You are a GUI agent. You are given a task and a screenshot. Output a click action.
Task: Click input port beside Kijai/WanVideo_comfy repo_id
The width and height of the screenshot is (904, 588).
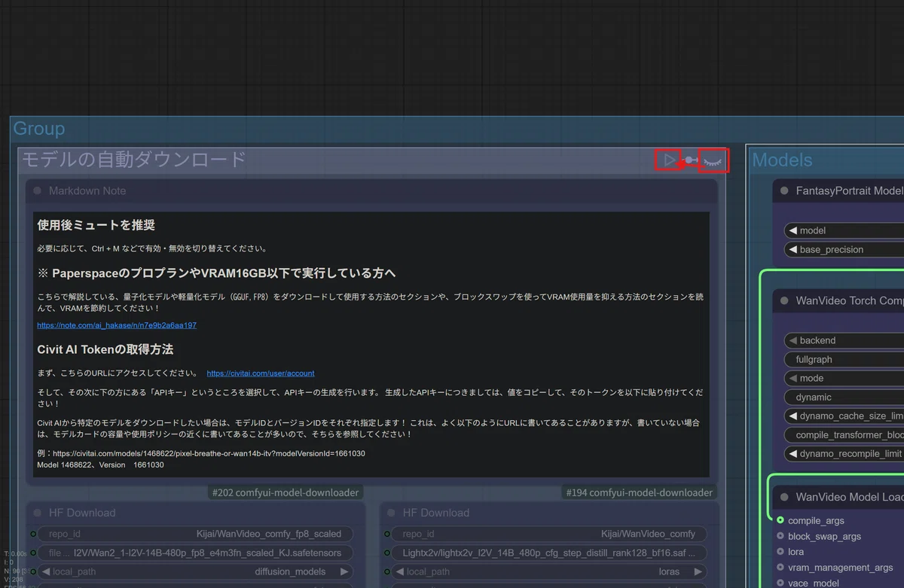pos(387,534)
